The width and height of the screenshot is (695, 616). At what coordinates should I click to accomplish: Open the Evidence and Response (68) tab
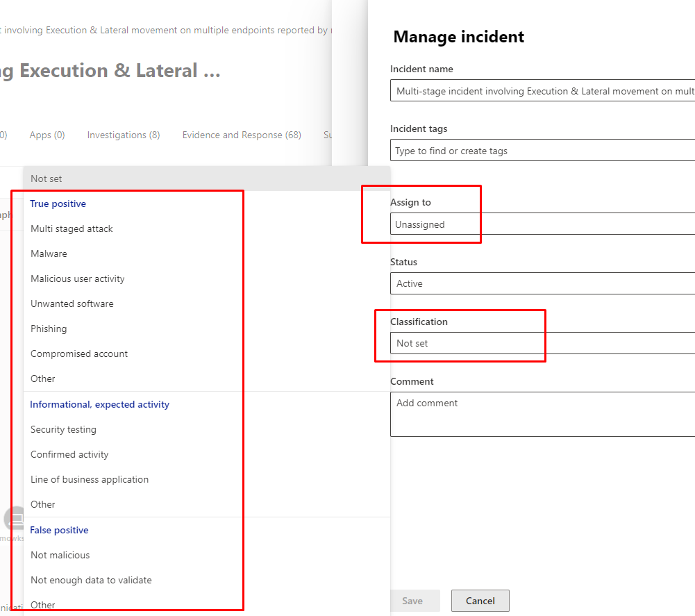coord(242,135)
